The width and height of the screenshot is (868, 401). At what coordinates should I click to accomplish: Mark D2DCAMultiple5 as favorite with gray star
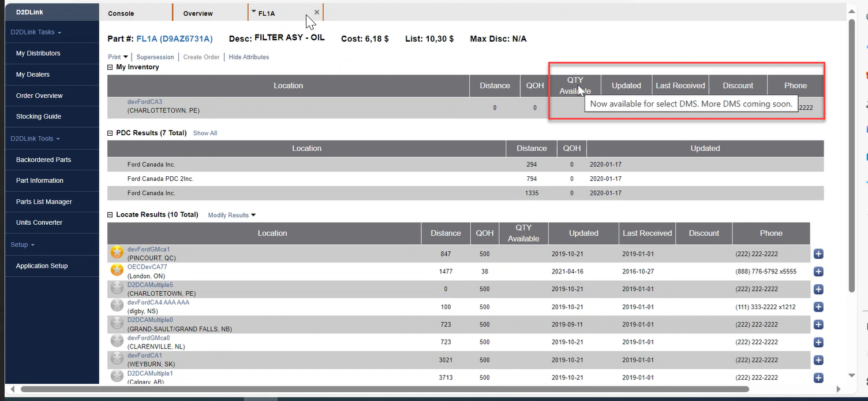117,288
